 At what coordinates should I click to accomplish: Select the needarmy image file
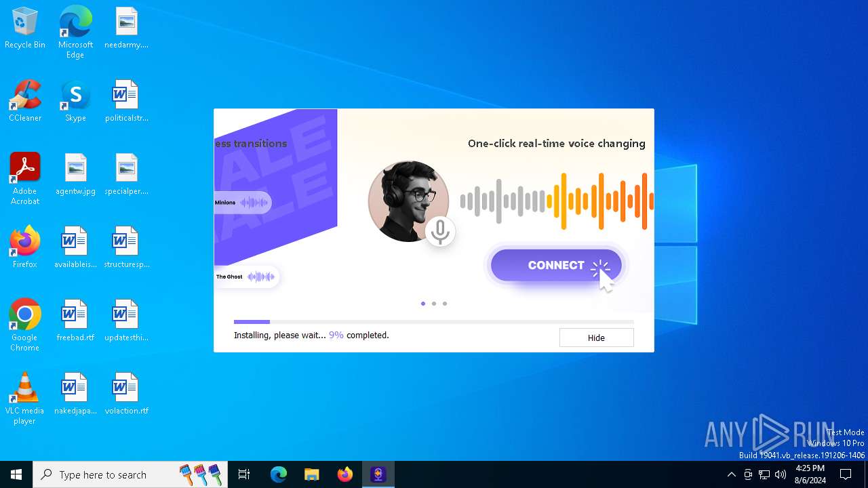pyautogui.click(x=126, y=28)
